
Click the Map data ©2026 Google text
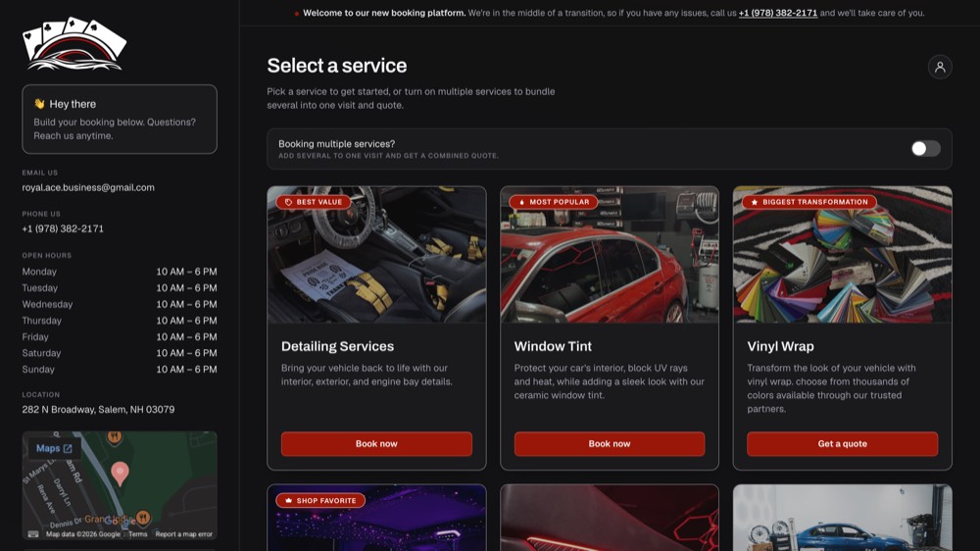pos(82,534)
